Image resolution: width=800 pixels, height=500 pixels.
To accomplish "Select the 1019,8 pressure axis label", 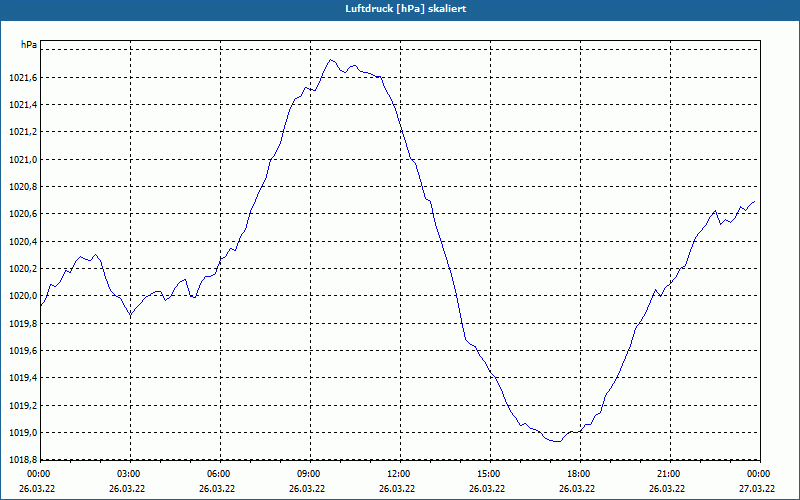I will tap(23, 323).
